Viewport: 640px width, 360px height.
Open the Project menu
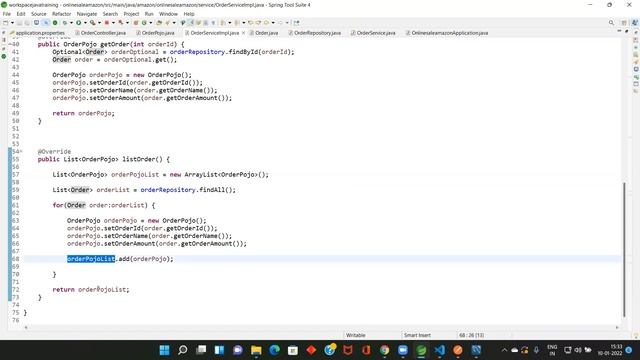[x=131, y=14]
